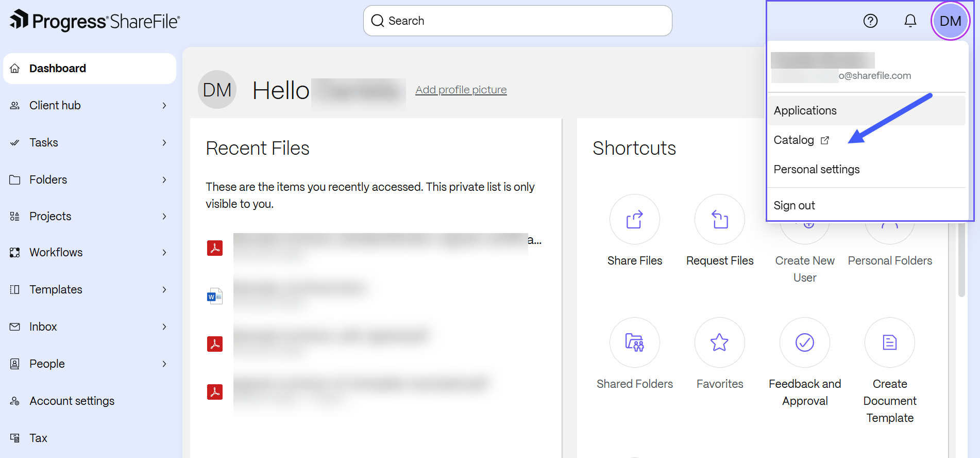Expand the Projects chevron
980x458 pixels.
click(x=164, y=217)
